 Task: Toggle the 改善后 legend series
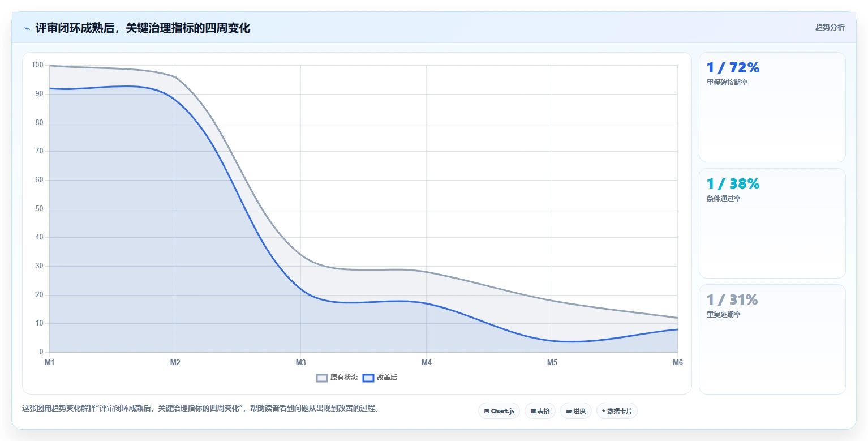click(x=380, y=378)
